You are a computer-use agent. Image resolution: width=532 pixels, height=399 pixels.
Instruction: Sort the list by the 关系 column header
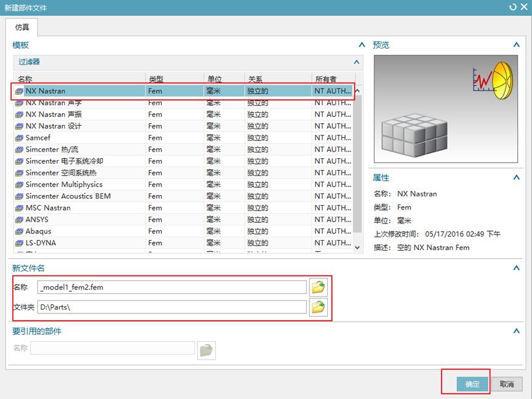coord(278,79)
